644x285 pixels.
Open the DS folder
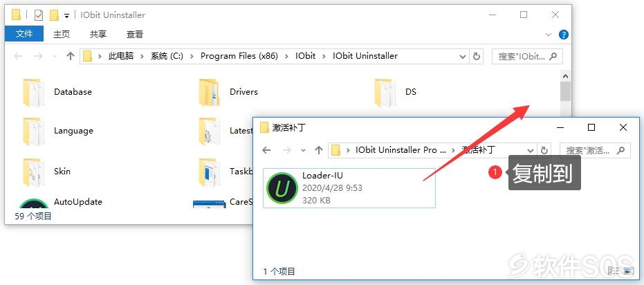396,92
